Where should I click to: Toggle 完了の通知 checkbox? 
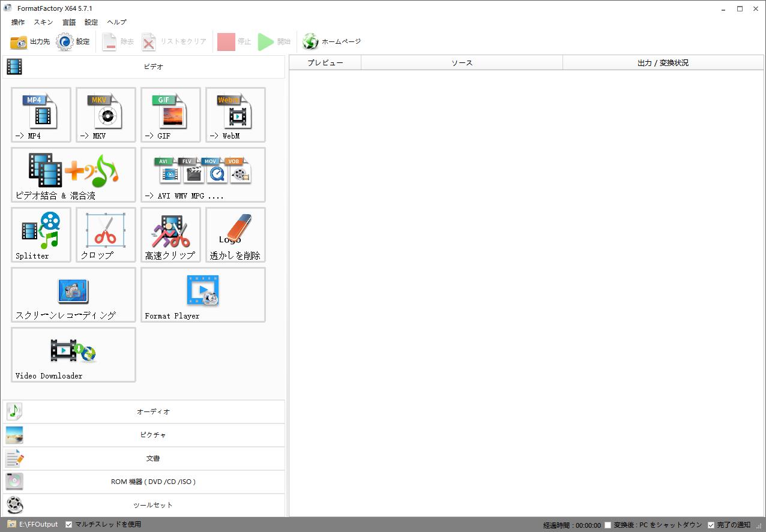(x=711, y=525)
